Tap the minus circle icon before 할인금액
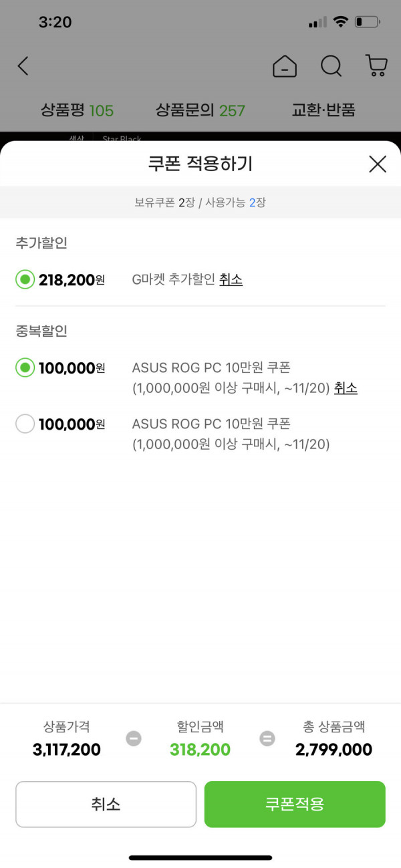This screenshot has height=868, width=401. pyautogui.click(x=134, y=739)
